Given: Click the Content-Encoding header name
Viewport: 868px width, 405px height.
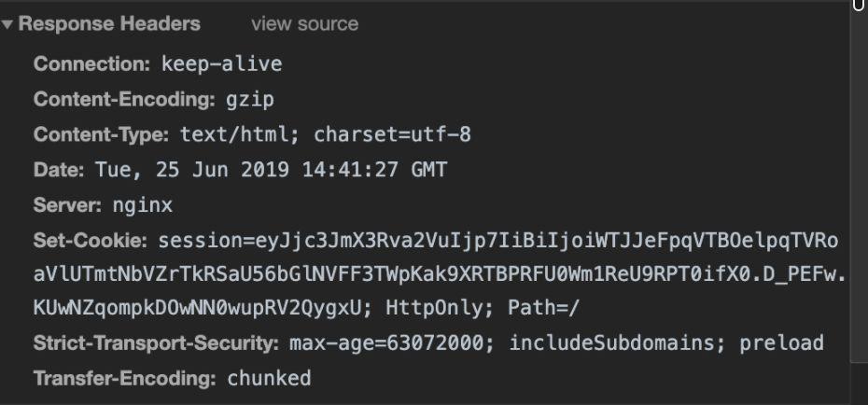Looking at the screenshot, I should pyautogui.click(x=124, y=99).
